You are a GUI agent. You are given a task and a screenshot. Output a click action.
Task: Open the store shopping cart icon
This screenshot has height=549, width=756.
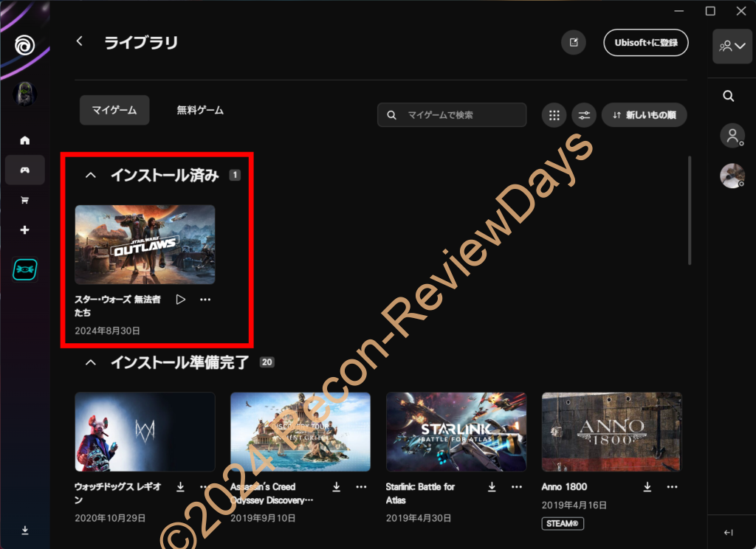pyautogui.click(x=24, y=200)
